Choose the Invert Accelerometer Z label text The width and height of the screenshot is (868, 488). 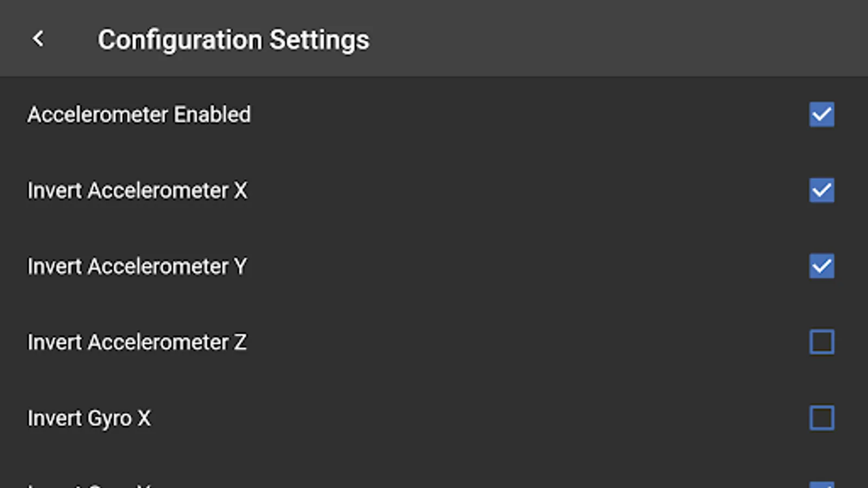click(137, 342)
